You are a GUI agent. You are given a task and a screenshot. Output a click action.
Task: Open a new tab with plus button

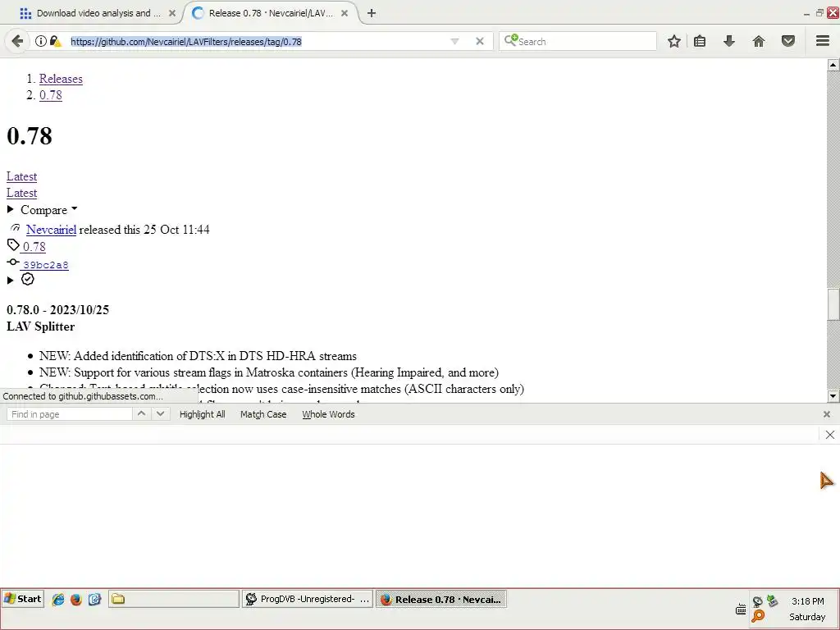coord(372,13)
